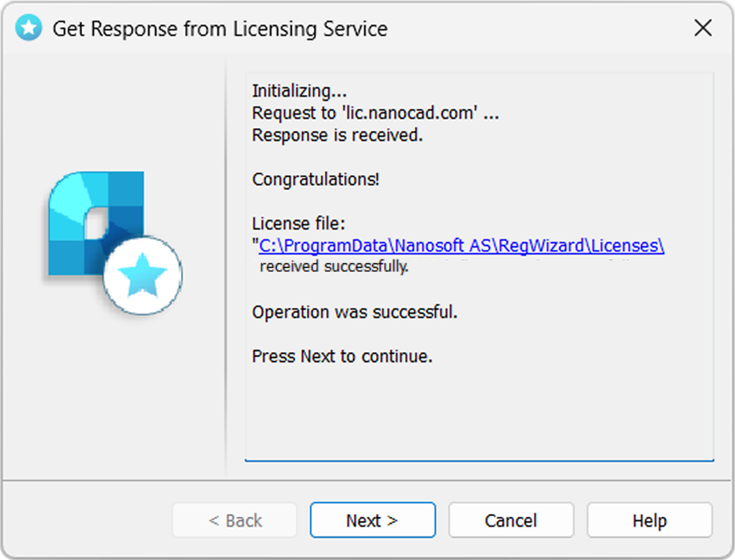This screenshot has height=560, width=735.
Task: Click the star icon in the title bar
Action: 28,28
